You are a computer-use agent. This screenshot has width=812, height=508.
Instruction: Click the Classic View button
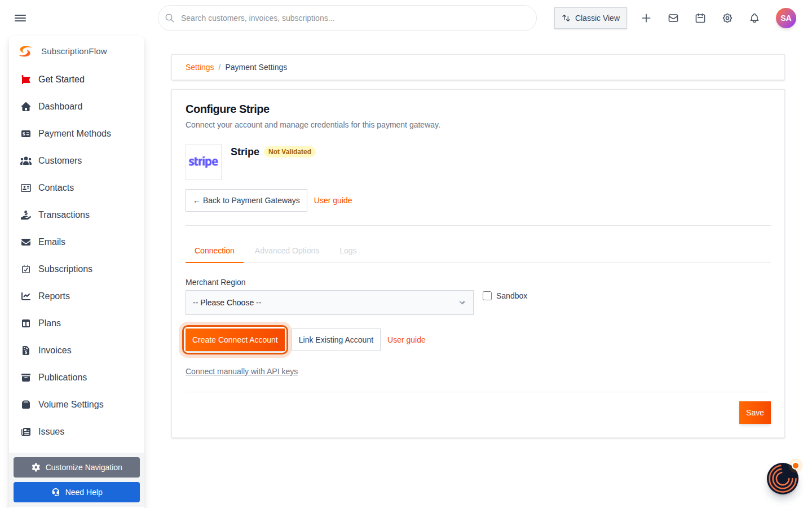(x=591, y=18)
